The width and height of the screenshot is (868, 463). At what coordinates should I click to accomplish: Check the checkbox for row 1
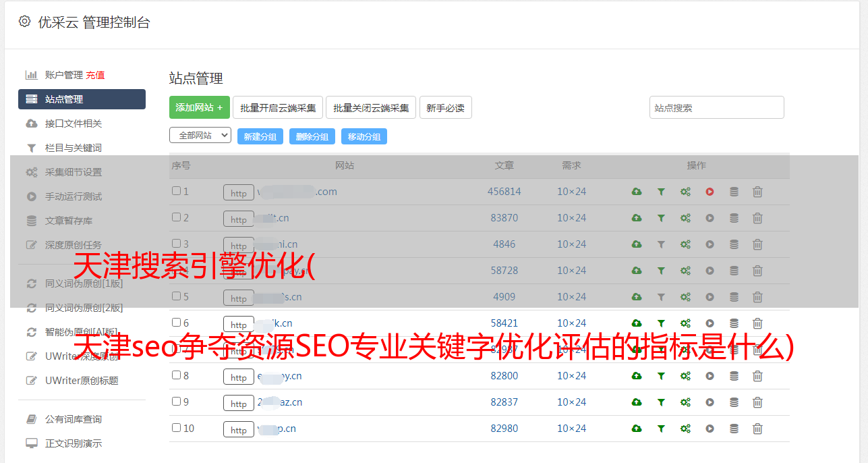point(176,191)
